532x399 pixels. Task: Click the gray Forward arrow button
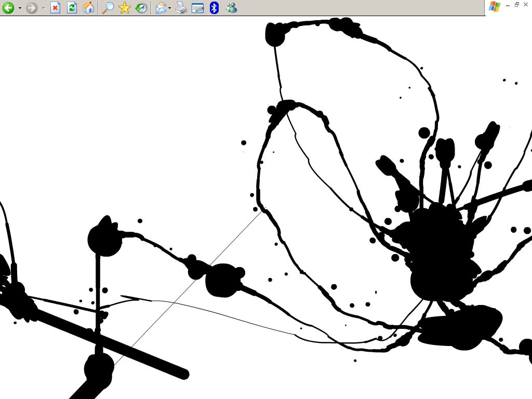[32, 8]
